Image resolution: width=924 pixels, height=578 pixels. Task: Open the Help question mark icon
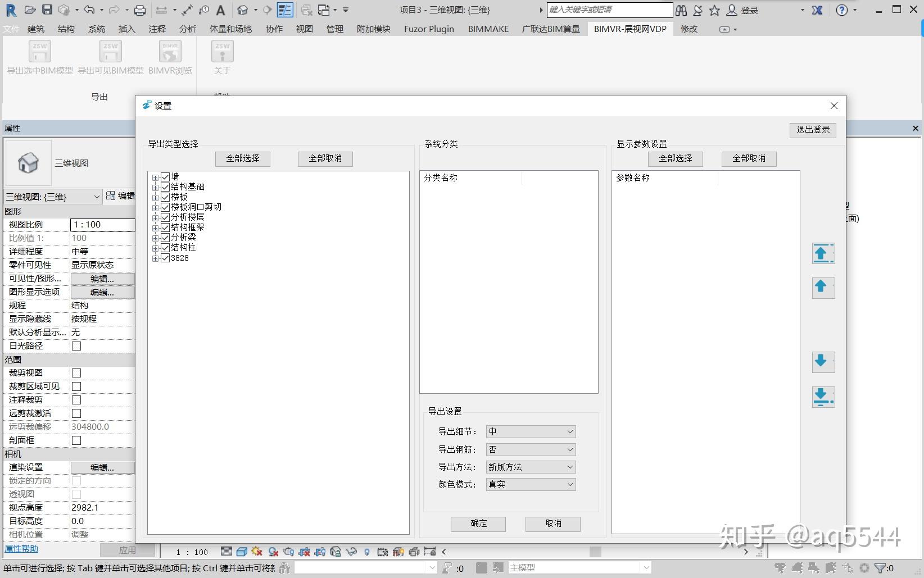point(842,10)
